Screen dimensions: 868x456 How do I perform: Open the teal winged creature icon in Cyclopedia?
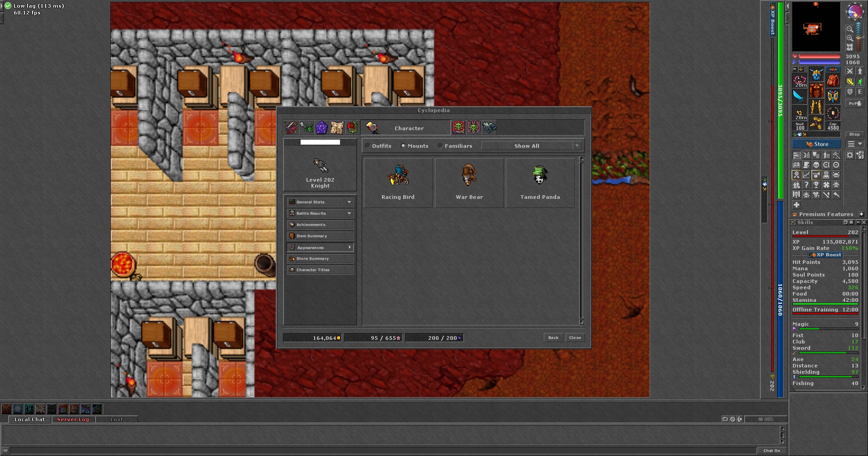click(489, 128)
